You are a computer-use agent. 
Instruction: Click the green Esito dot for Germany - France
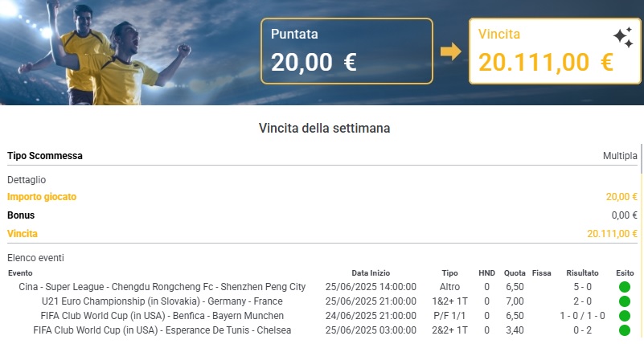pyautogui.click(x=624, y=301)
